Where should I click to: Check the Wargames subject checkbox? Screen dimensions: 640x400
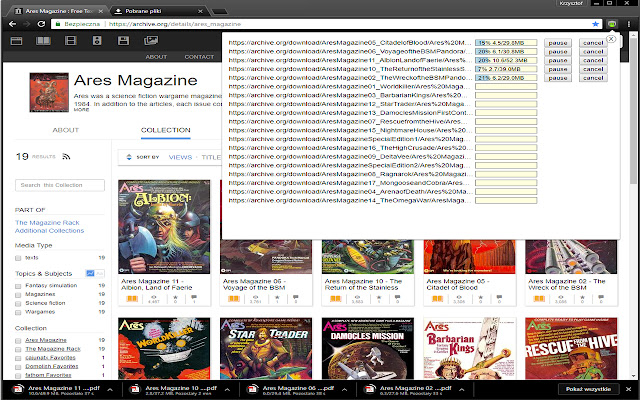(x=18, y=313)
